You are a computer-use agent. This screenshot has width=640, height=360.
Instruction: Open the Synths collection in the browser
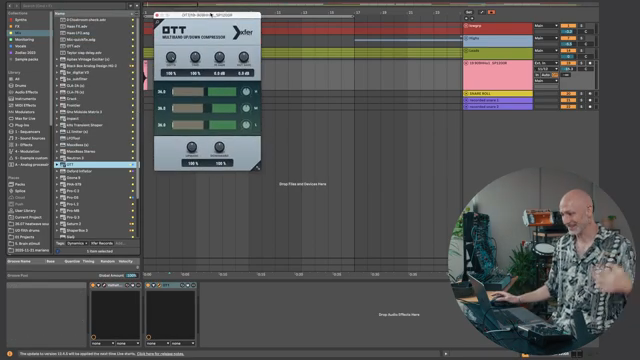[x=20, y=20]
